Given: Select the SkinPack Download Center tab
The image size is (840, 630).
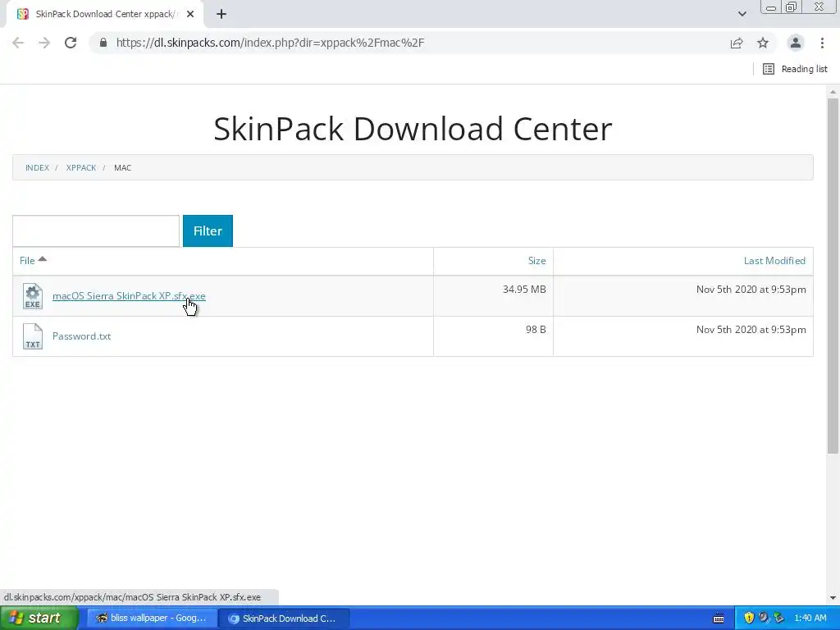Looking at the screenshot, I should coord(104,14).
